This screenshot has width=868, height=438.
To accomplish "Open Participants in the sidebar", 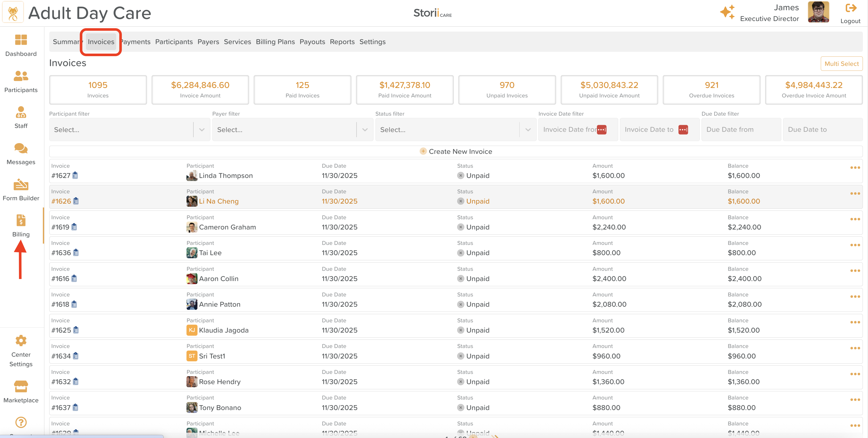I will coord(21,76).
